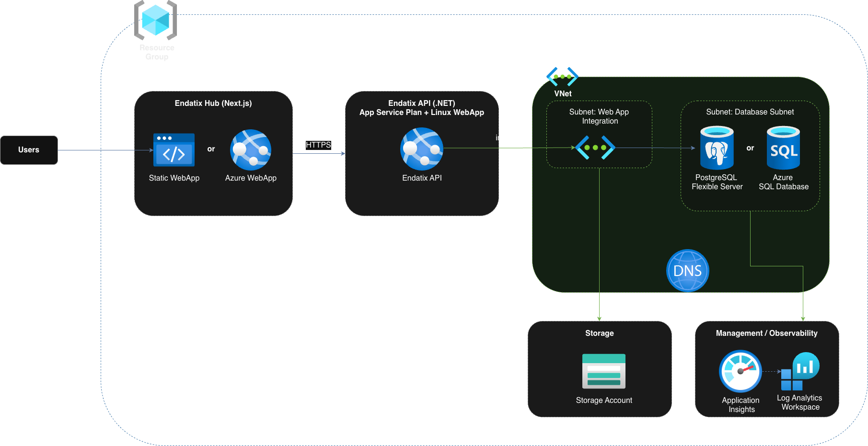Select the Endatix API icon
The width and height of the screenshot is (868, 446).
pos(422,149)
